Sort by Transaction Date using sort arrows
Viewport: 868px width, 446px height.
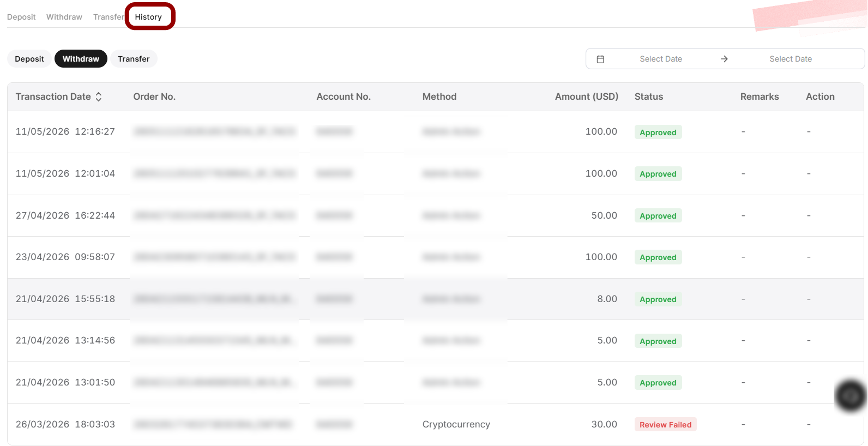pos(99,97)
